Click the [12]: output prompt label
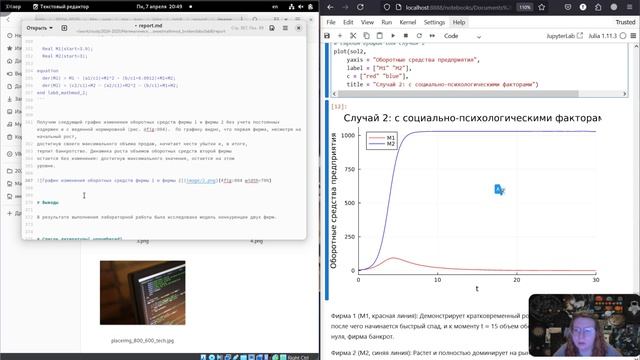Image resolution: width=640 pixels, height=360 pixels. [339, 107]
